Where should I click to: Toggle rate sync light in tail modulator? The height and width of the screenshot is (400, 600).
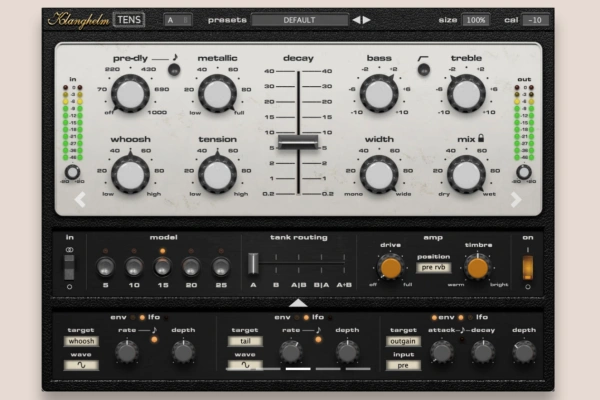tap(318, 340)
